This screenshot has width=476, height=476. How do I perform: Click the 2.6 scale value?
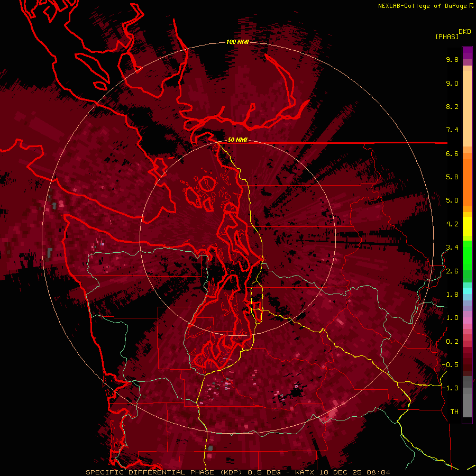[x=452, y=271]
